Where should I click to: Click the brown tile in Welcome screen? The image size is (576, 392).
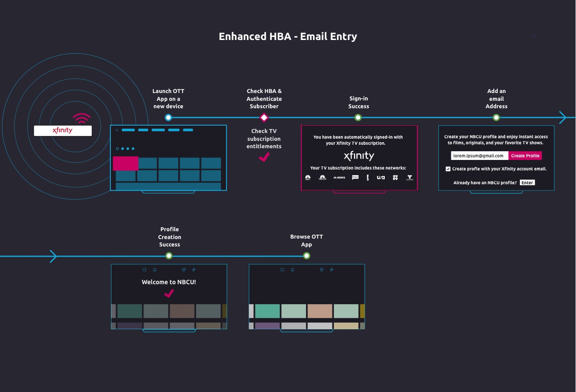click(x=182, y=311)
